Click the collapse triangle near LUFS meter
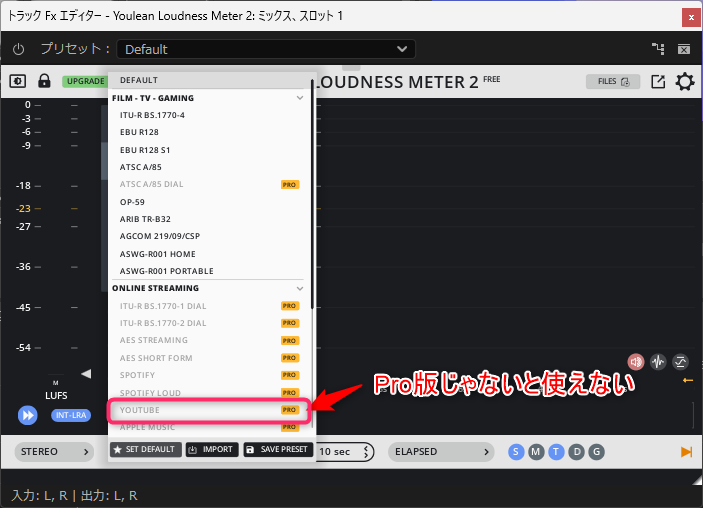 coord(86,373)
